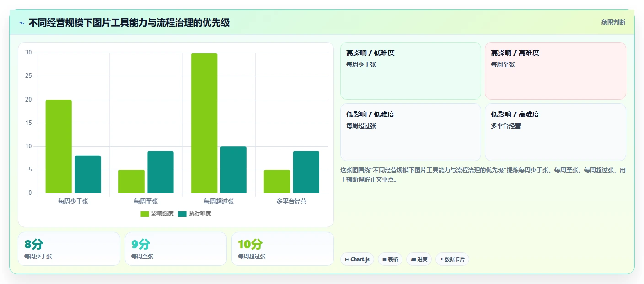Click the 执行难度 bar for 多平台经营
Viewport: 644px width, 284px height.
tap(306, 172)
